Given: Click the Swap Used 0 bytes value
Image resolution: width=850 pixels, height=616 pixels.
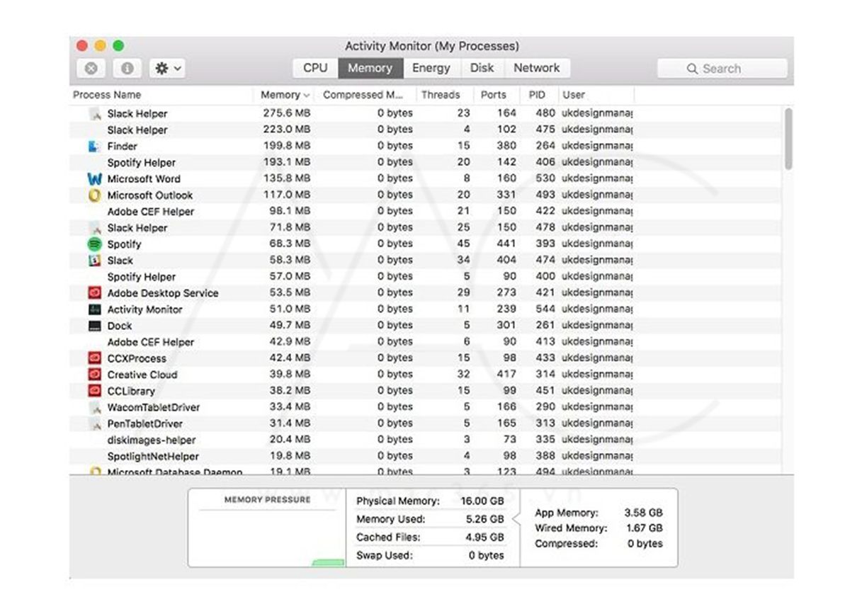Looking at the screenshot, I should click(487, 556).
